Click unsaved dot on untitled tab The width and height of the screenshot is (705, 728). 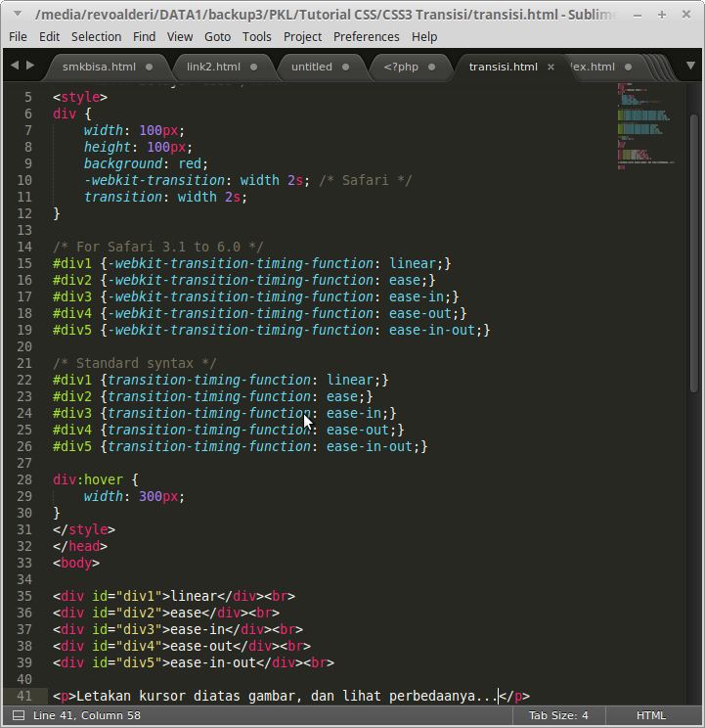(x=345, y=67)
